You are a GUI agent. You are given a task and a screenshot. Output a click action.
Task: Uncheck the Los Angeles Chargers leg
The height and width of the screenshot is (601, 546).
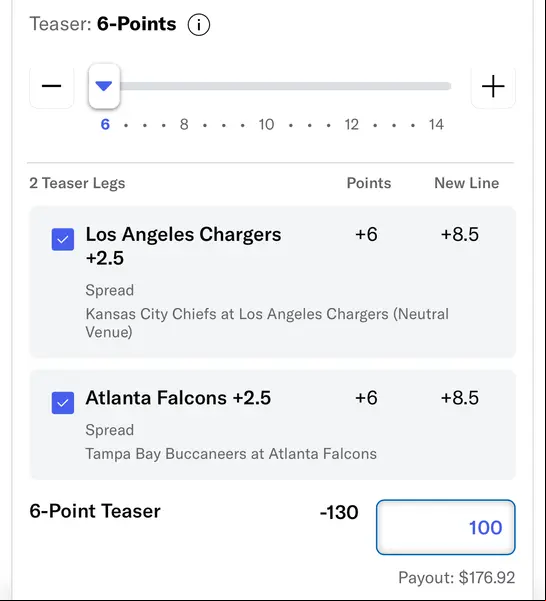63,240
